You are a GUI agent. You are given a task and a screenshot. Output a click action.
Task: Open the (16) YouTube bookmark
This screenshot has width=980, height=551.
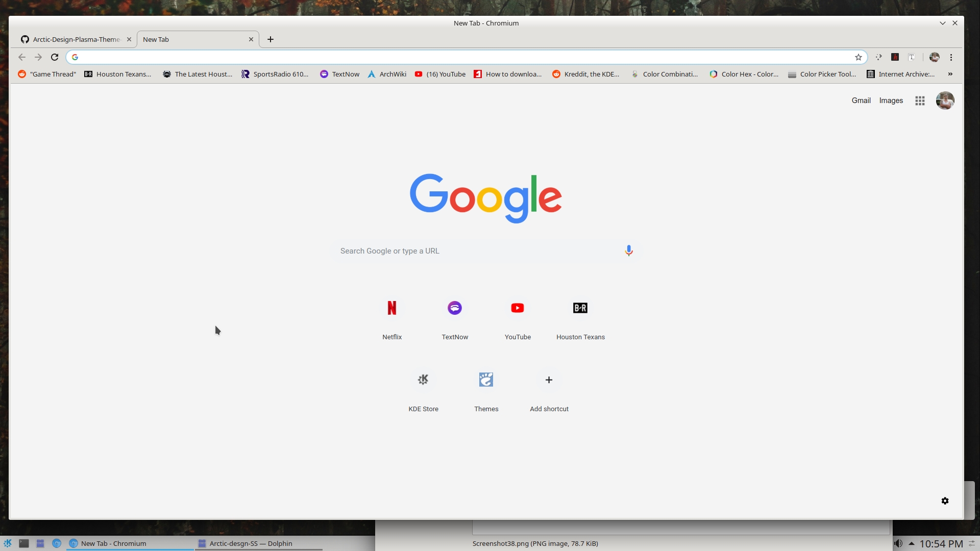coord(440,74)
